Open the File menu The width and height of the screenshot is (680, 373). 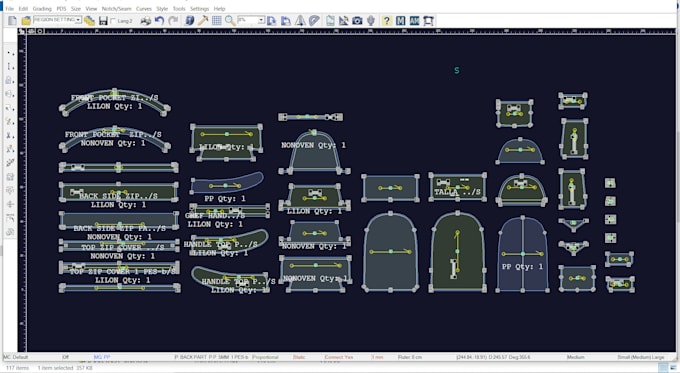click(x=10, y=9)
